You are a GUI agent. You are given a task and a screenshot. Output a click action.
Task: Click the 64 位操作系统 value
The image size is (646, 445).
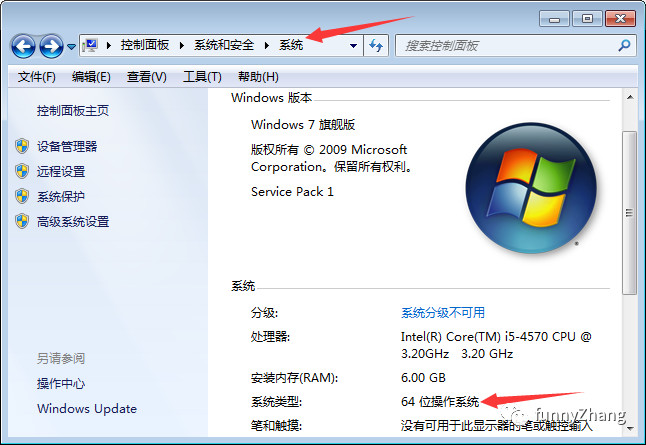click(440, 401)
